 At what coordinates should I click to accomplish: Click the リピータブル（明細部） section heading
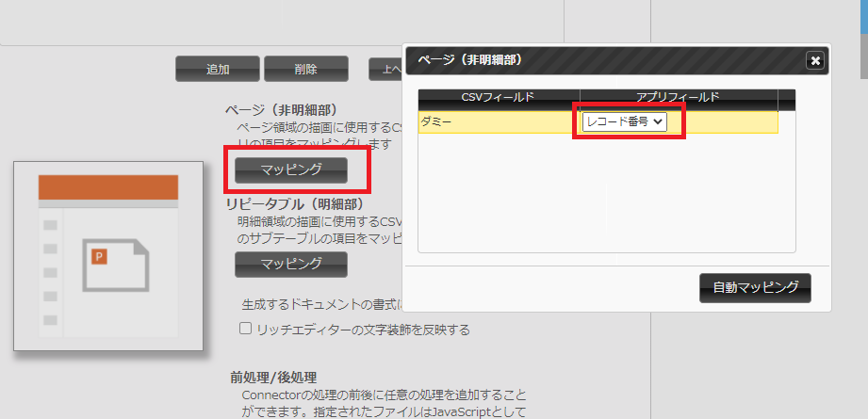(294, 202)
